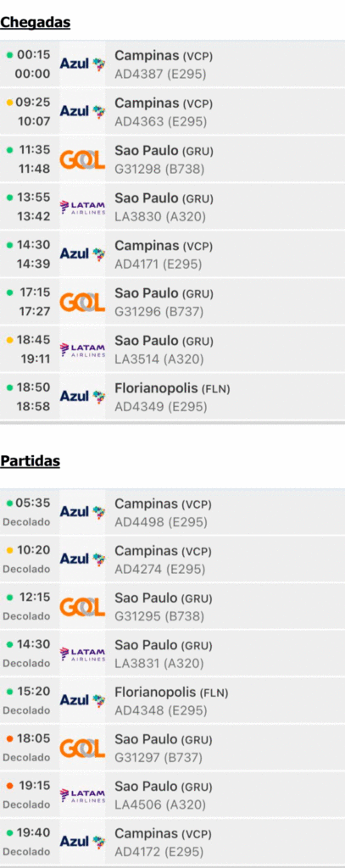Select departure flight AD4348 to Florianopolis
345x868 pixels.
point(172,701)
